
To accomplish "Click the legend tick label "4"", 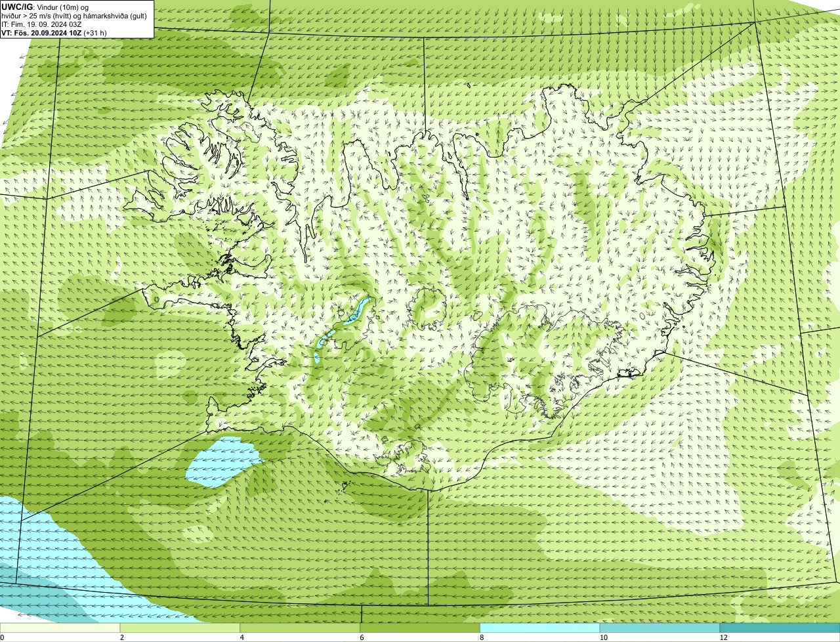I will (x=242, y=637).
